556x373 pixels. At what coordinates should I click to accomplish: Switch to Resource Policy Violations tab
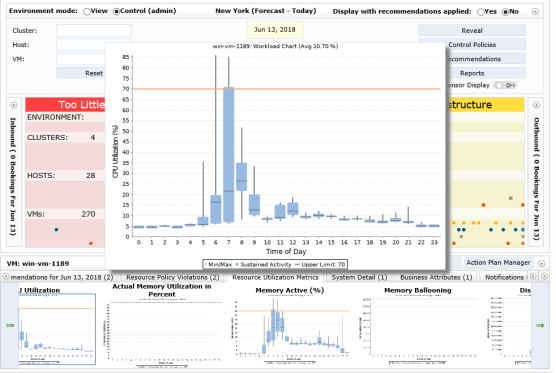173,277
